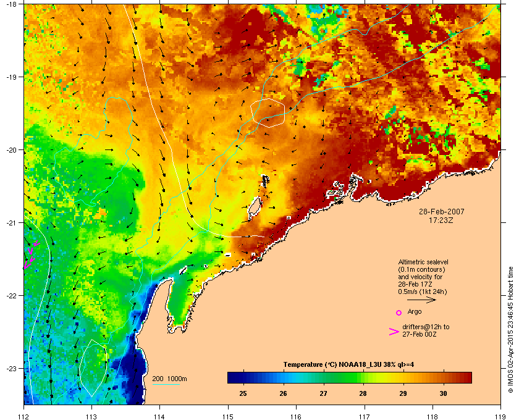Click the time label 17:23Z
Image resolution: width=519 pixels, height=420 pixels.
pyautogui.click(x=441, y=220)
